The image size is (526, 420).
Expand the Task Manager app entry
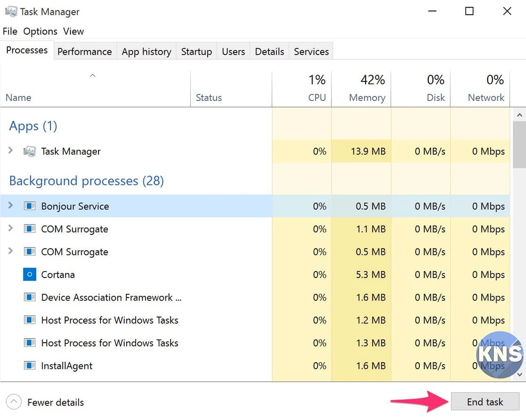(x=11, y=151)
